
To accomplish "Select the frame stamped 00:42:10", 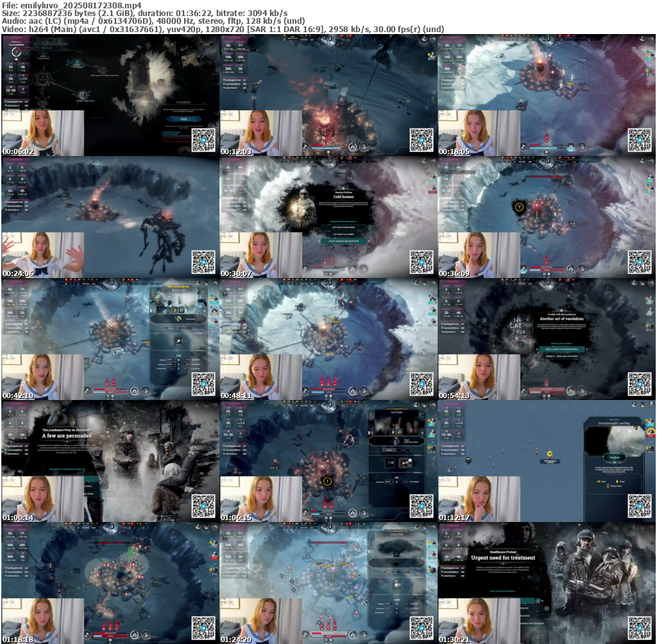I will point(110,339).
